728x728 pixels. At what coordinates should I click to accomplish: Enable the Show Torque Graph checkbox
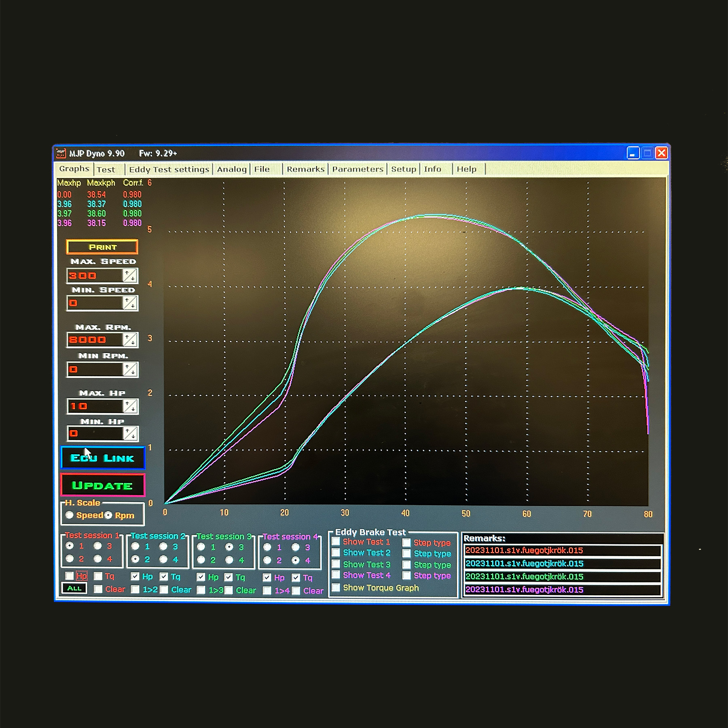point(336,587)
